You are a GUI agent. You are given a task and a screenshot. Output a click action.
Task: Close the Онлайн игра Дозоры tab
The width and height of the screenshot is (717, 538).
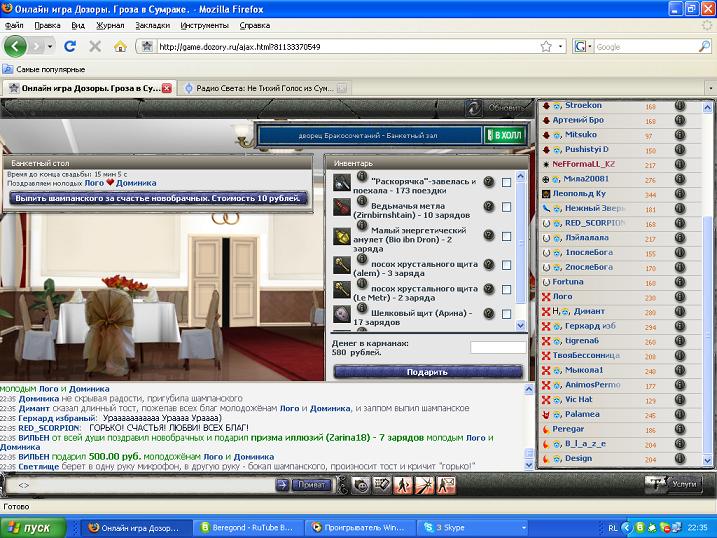[x=167, y=88]
